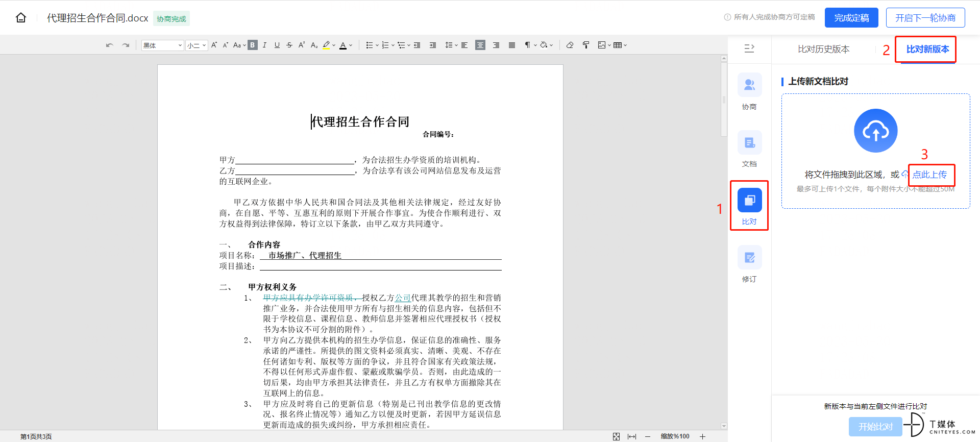Image resolution: width=980 pixels, height=442 pixels.
Task: Click scroll down arrow of document
Action: point(724,426)
